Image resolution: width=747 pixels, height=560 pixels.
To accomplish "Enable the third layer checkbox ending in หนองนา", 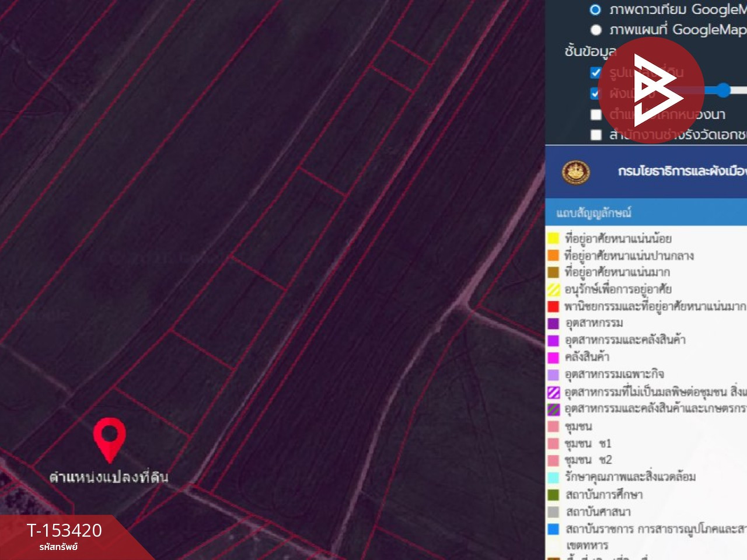I will click(x=595, y=114).
